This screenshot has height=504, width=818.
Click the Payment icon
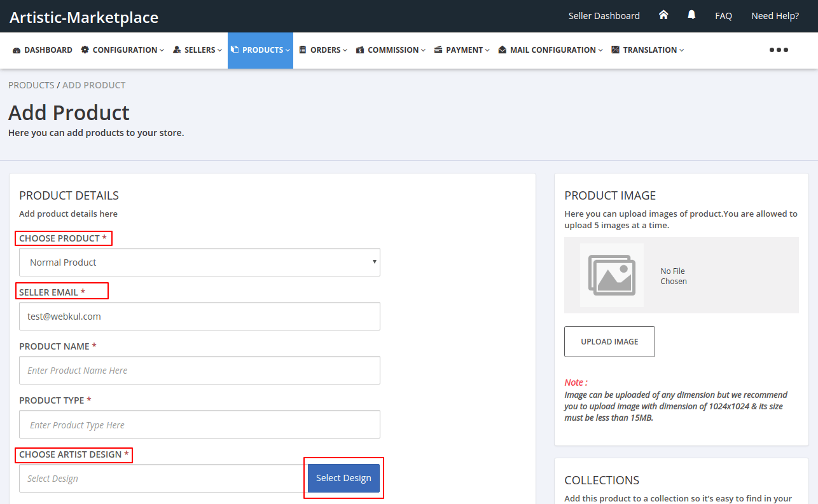[x=438, y=50]
